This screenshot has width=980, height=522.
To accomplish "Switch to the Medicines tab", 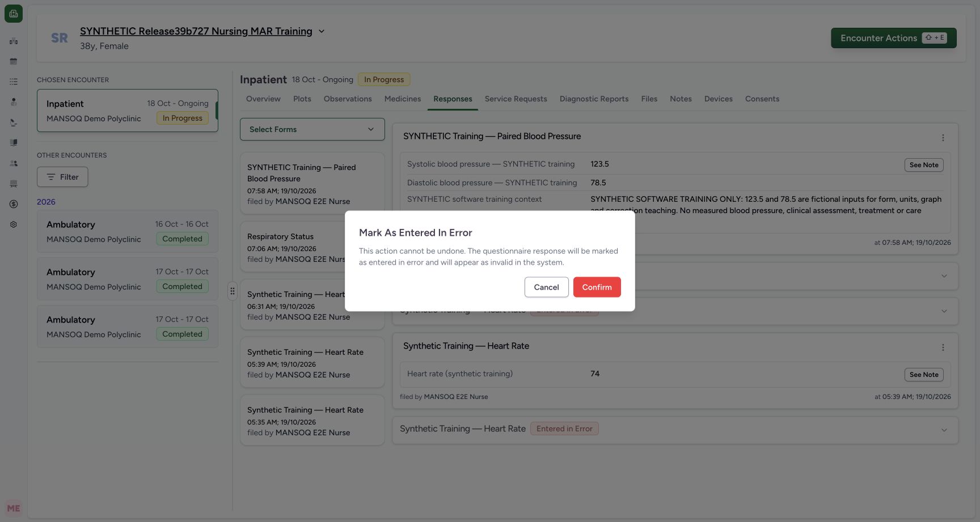I will 403,99.
